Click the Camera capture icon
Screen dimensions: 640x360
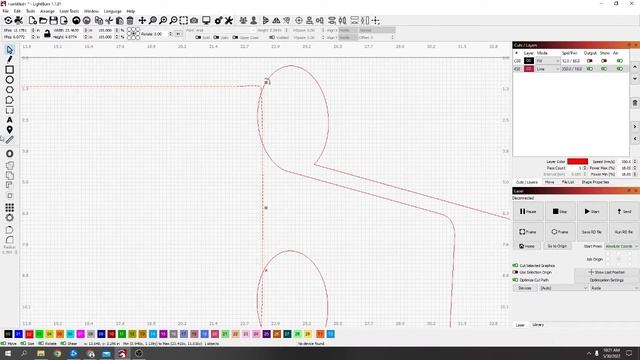(x=194, y=20)
